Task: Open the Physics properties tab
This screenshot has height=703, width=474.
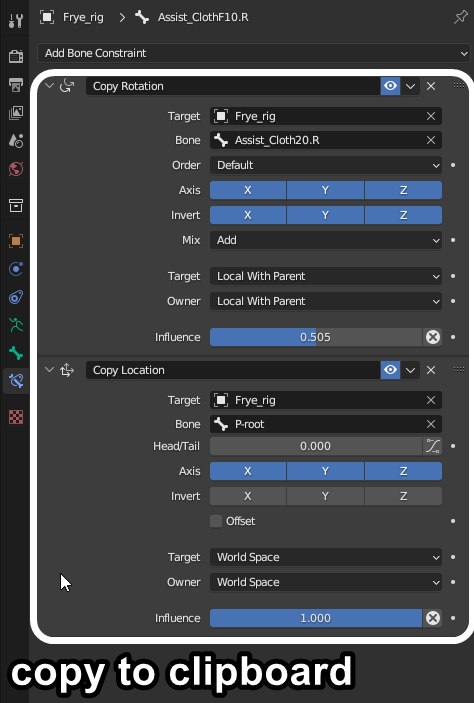Action: pos(16,269)
